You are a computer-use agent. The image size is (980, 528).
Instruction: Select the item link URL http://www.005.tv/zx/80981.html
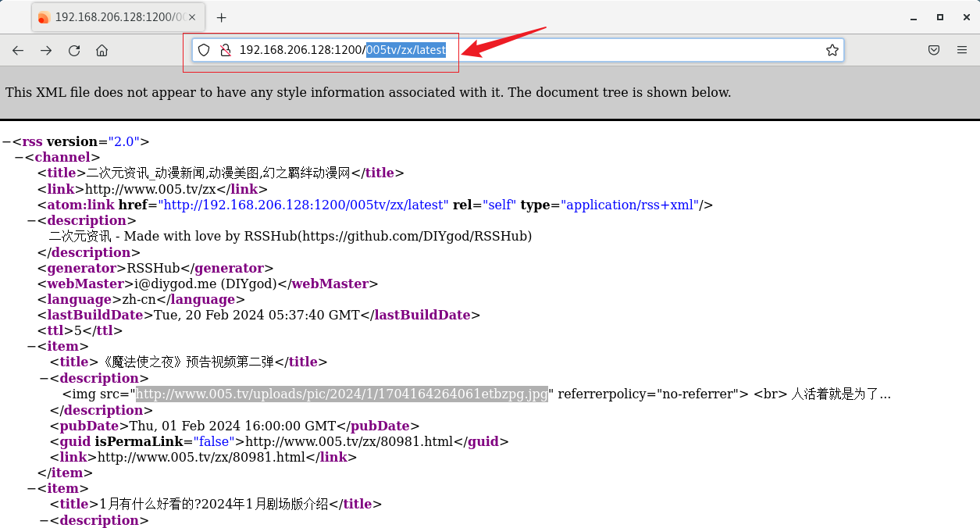pos(201,457)
